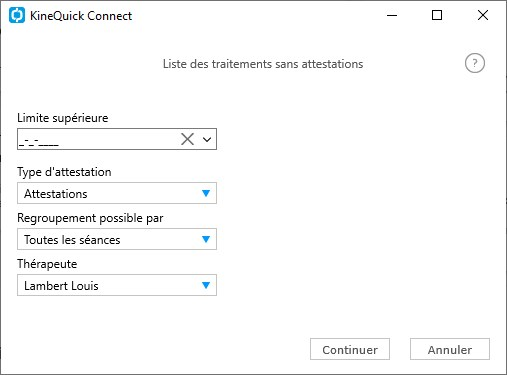Click the KineQuick Connect logo icon
507x375 pixels.
coord(17,15)
